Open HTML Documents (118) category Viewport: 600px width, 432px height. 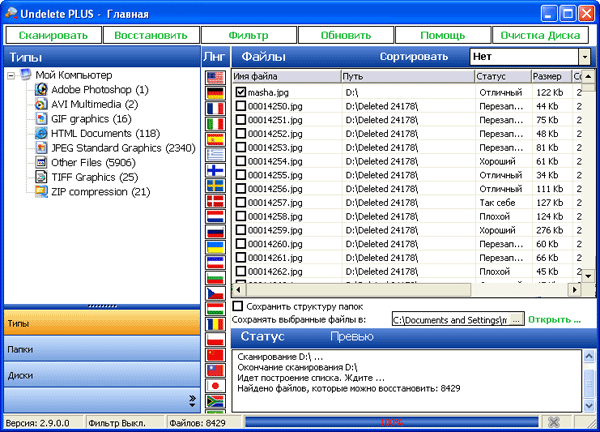point(105,133)
